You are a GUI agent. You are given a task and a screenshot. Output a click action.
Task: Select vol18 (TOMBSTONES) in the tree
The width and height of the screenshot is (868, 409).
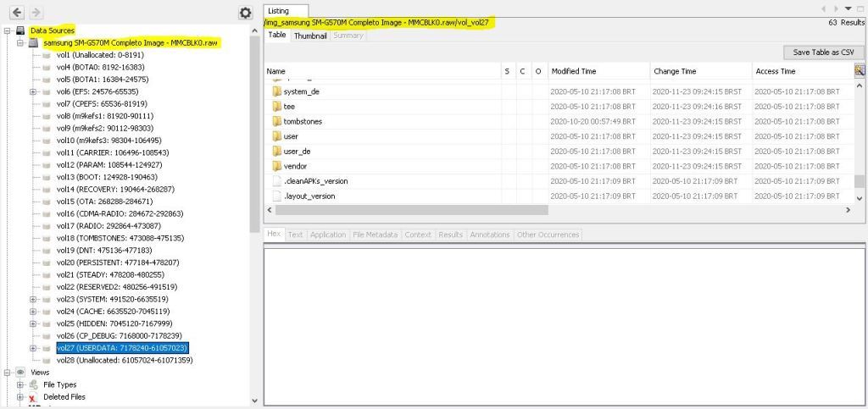pyautogui.click(x=119, y=238)
